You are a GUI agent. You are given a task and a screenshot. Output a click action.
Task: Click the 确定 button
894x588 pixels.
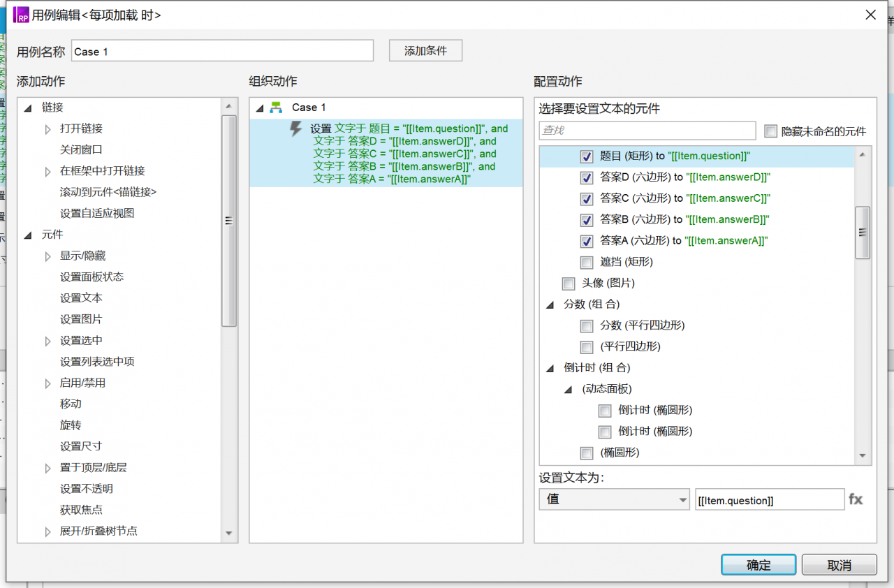[759, 565]
